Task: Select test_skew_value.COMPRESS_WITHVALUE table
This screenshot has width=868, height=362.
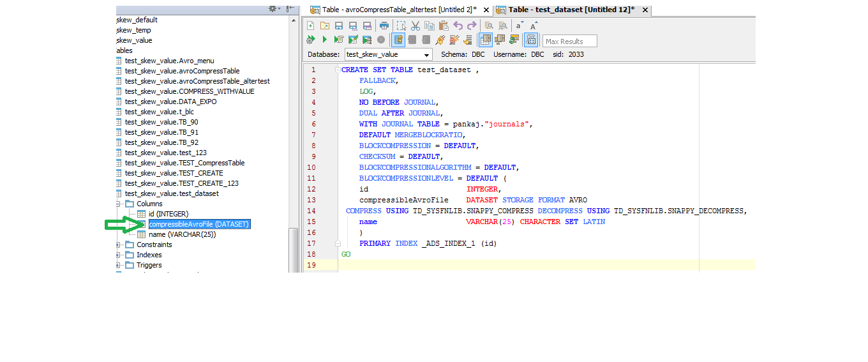Action: click(x=190, y=91)
